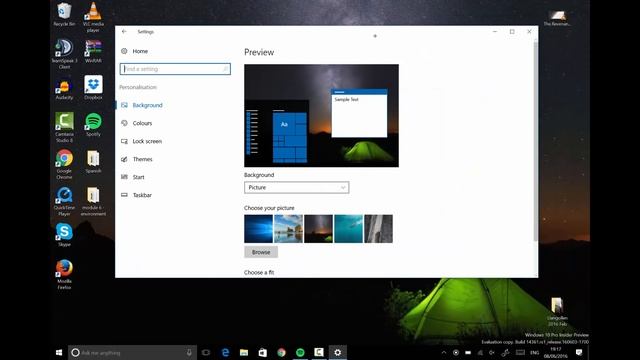Switch to Spotify on the taskbar
The height and width of the screenshot is (360, 640).
click(300, 352)
